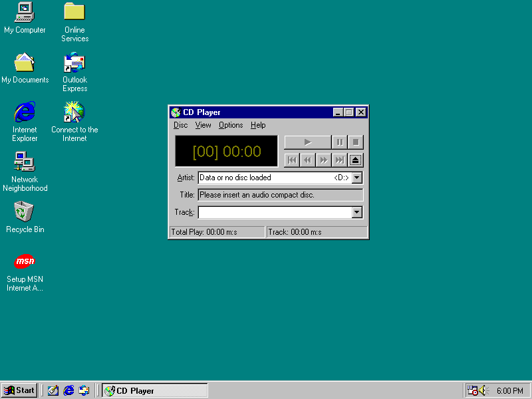Open the Start menu
This screenshot has width=532, height=399.
(x=19, y=390)
